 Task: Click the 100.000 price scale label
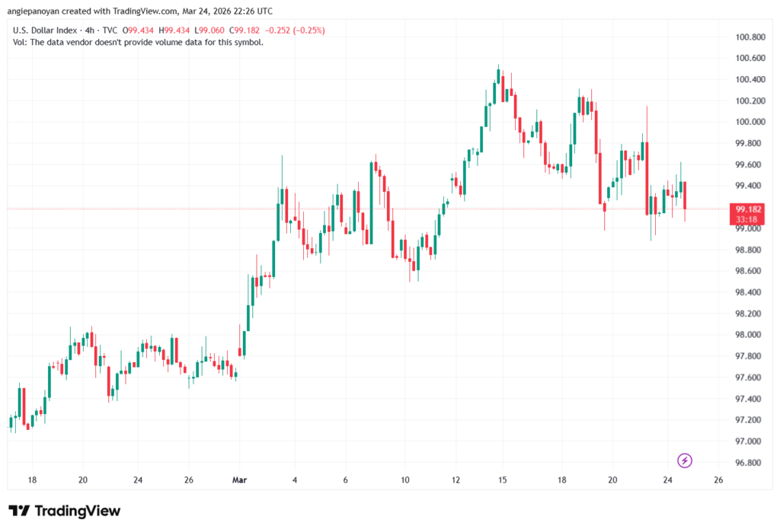click(750, 122)
